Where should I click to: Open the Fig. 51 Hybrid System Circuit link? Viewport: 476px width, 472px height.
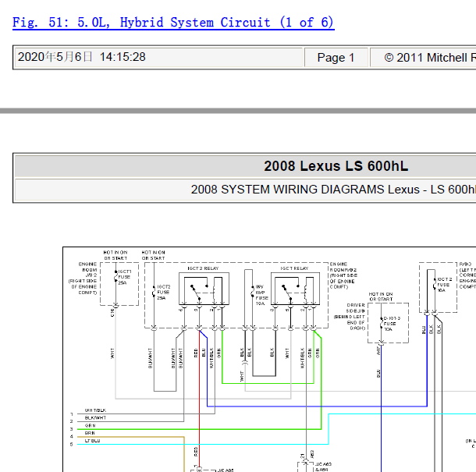173,23
